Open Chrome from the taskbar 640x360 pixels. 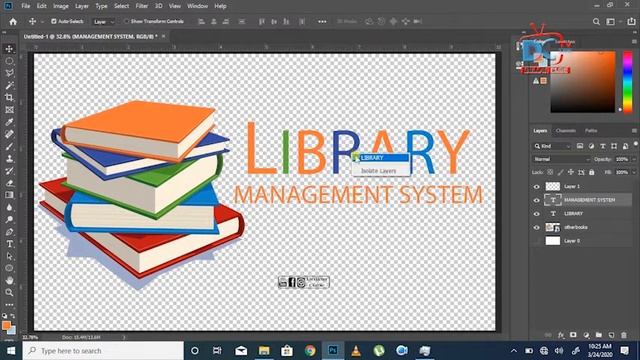click(x=310, y=351)
